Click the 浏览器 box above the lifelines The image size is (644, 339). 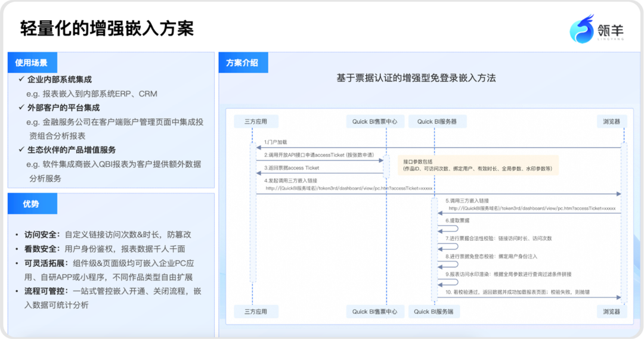coord(612,122)
